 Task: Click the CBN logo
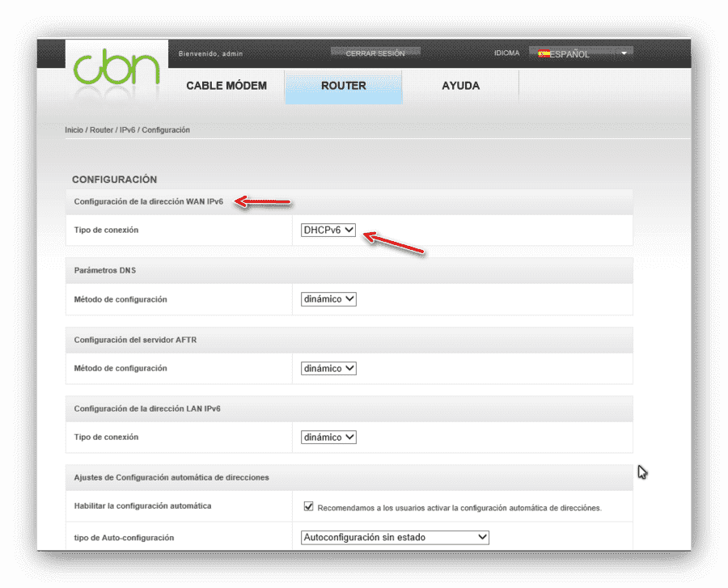click(x=116, y=69)
